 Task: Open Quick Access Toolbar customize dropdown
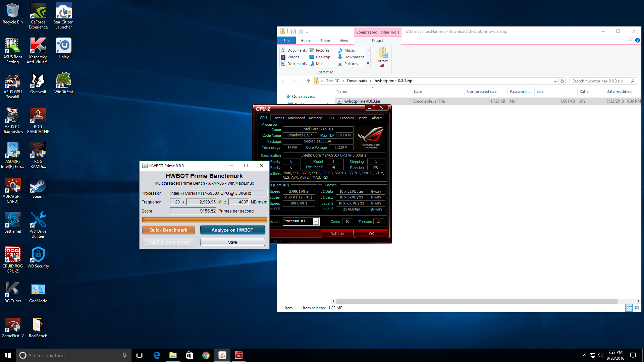pos(307,32)
